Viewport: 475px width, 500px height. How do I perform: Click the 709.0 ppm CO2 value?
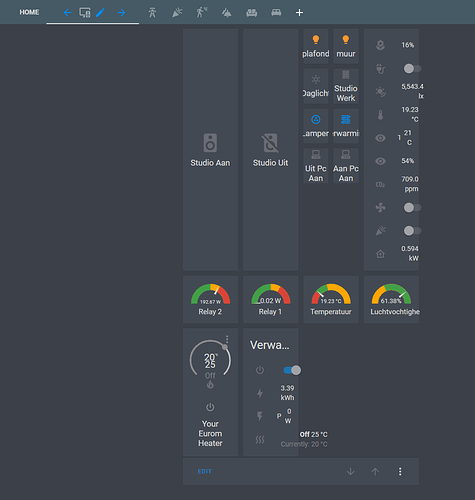point(410,184)
